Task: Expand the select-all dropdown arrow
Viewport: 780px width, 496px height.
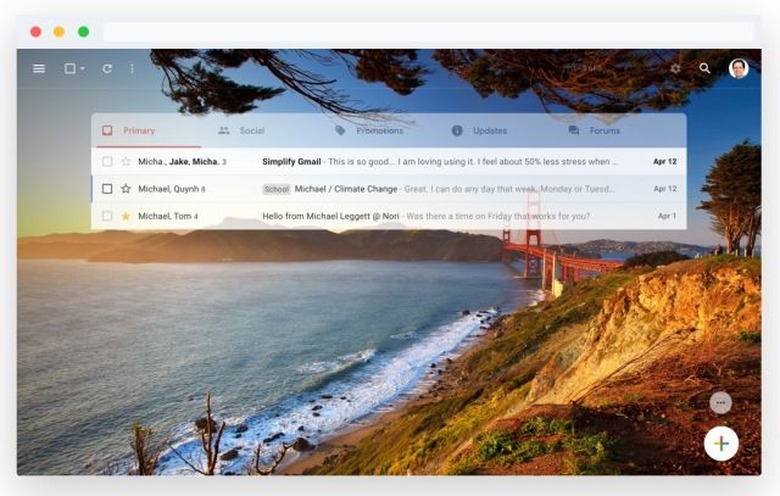Action: coord(82,69)
